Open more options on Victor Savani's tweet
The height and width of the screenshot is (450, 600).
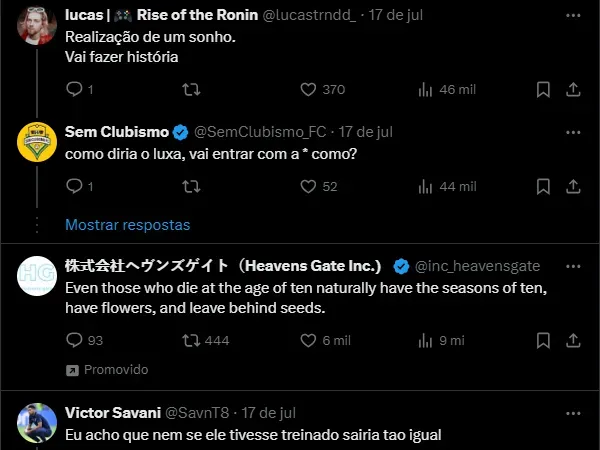[x=573, y=412]
